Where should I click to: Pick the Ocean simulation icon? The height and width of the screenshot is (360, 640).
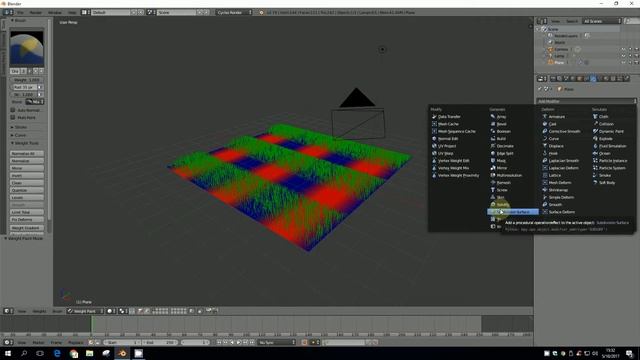click(595, 153)
